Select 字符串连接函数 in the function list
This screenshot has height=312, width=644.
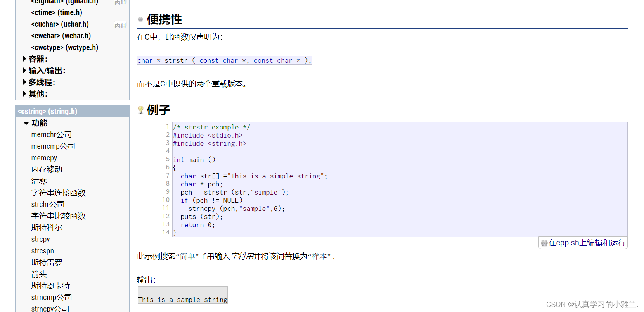[x=58, y=193]
